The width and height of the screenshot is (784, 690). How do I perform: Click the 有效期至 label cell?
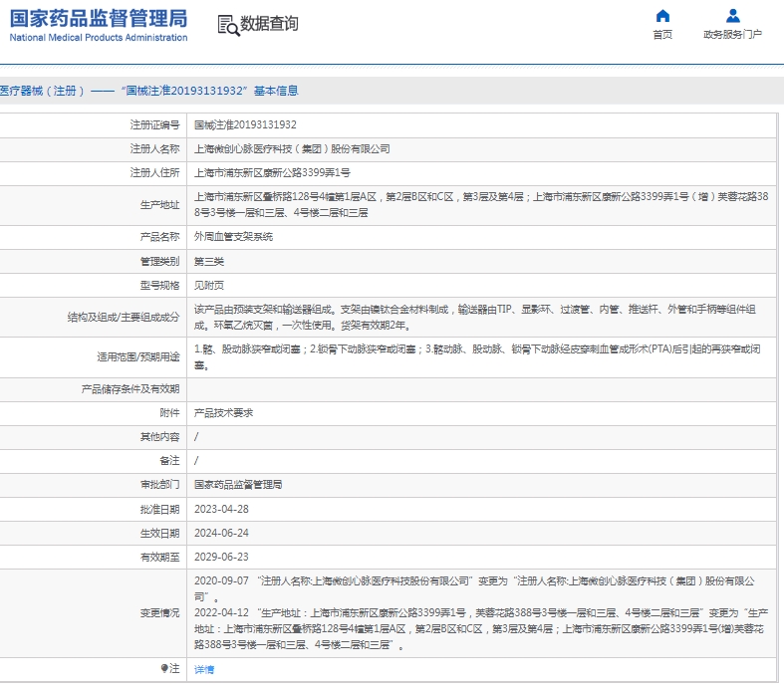pyautogui.click(x=159, y=558)
